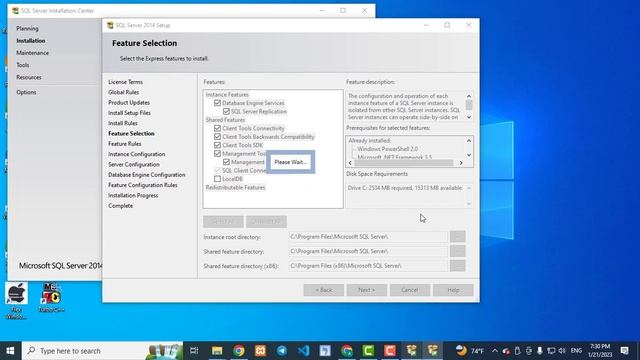
Task: Launch XAMPP from the orange taskbar icon
Action: (260, 351)
